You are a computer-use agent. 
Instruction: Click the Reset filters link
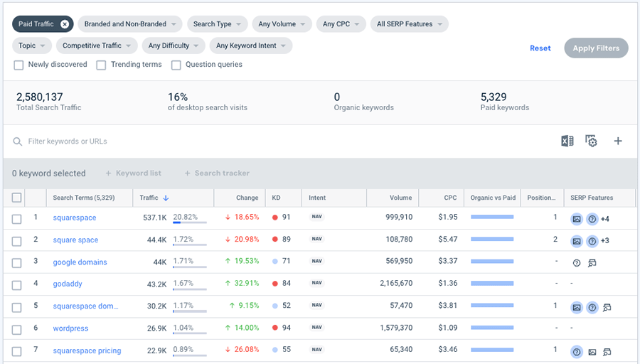coord(540,48)
